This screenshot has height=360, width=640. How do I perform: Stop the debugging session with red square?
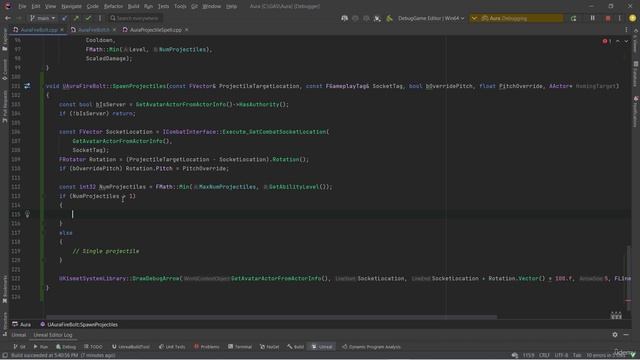[x=608, y=18]
